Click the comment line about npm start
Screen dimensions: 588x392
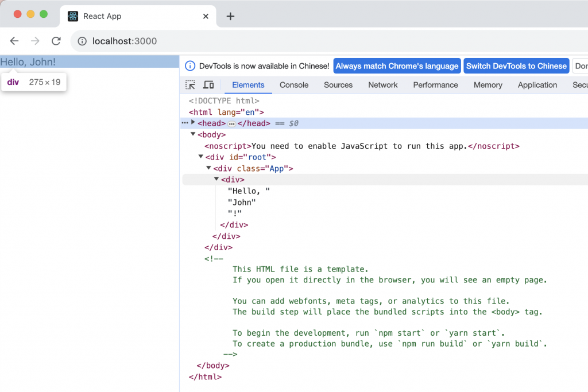pos(369,333)
